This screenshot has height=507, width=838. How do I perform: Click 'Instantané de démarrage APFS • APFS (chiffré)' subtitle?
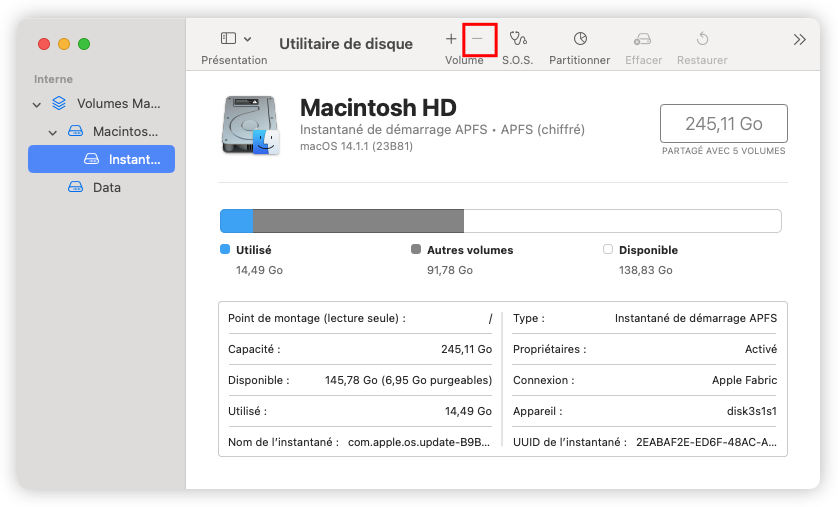click(x=442, y=130)
